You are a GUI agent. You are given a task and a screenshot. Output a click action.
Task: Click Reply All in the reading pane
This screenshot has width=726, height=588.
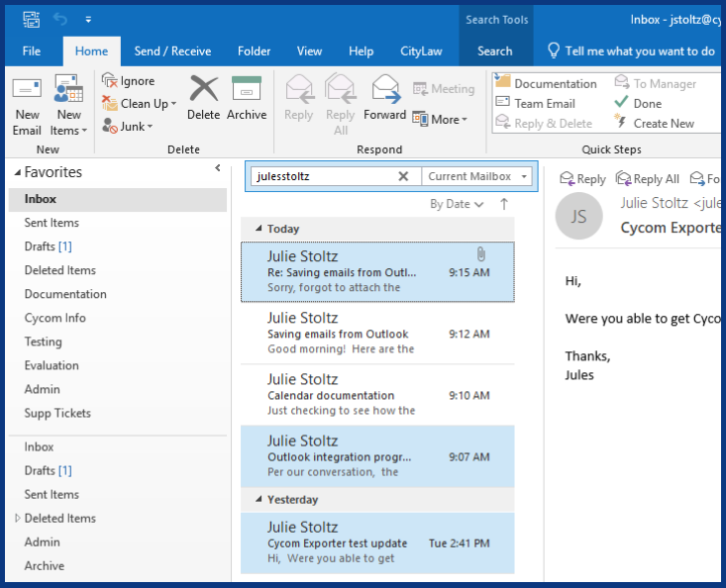tap(648, 178)
